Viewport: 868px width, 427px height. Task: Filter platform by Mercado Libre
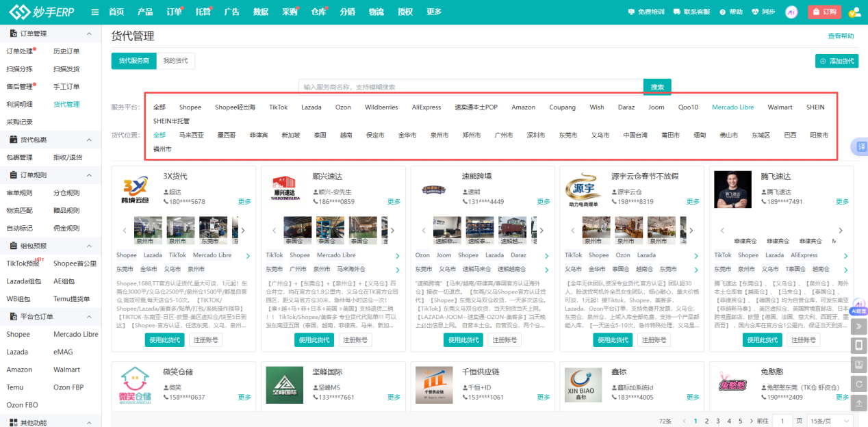(x=732, y=107)
